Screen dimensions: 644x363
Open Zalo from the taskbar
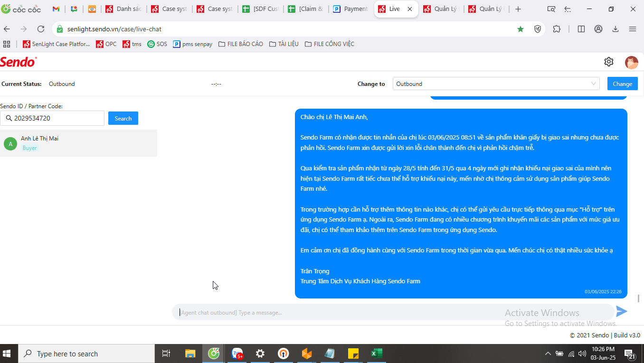tap(237, 354)
